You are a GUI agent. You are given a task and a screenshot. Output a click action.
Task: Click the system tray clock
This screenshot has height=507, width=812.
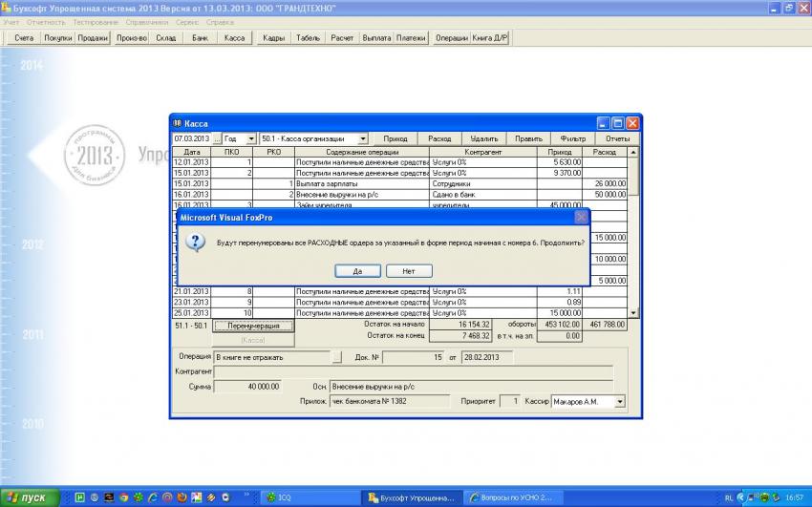(x=794, y=497)
